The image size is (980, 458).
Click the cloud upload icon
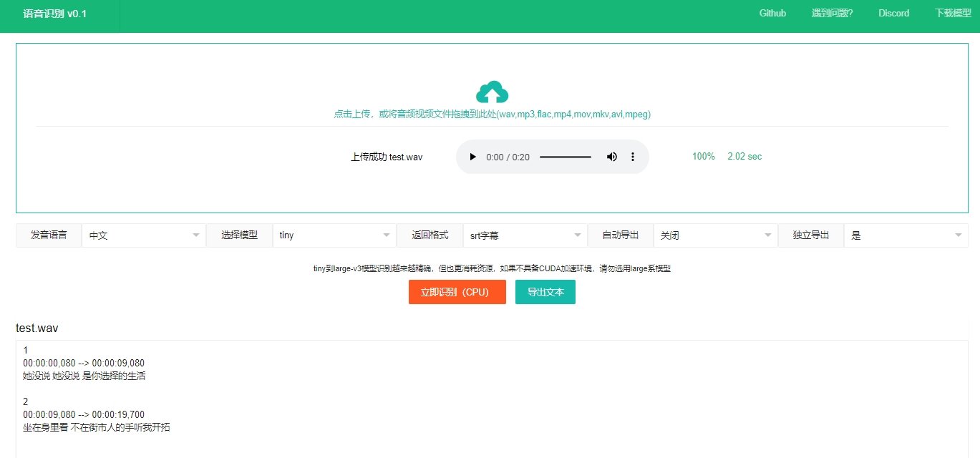(x=492, y=92)
